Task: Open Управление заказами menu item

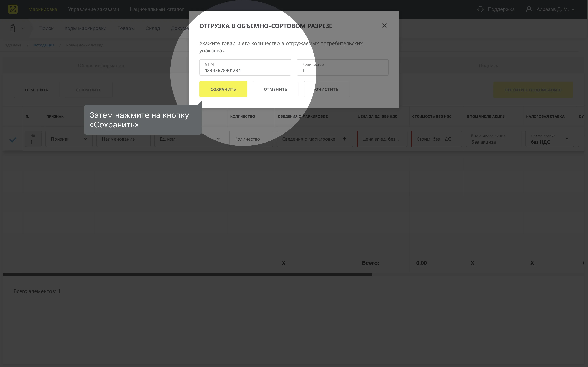Action: point(93,9)
